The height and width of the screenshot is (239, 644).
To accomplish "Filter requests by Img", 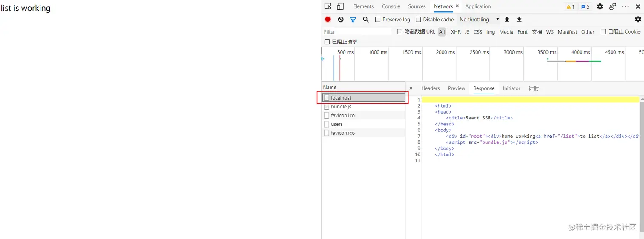I will pos(491,32).
